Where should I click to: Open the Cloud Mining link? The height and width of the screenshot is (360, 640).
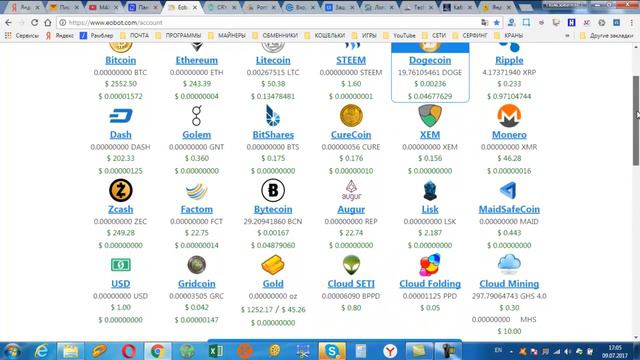click(x=509, y=284)
